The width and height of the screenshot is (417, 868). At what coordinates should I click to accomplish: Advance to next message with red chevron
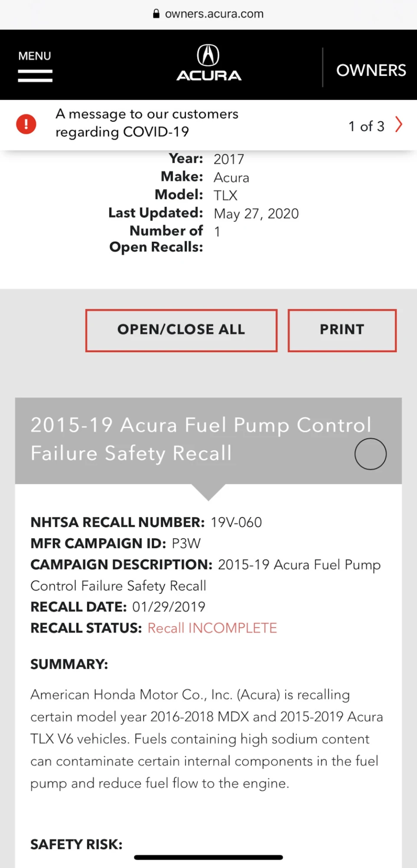coord(399,125)
